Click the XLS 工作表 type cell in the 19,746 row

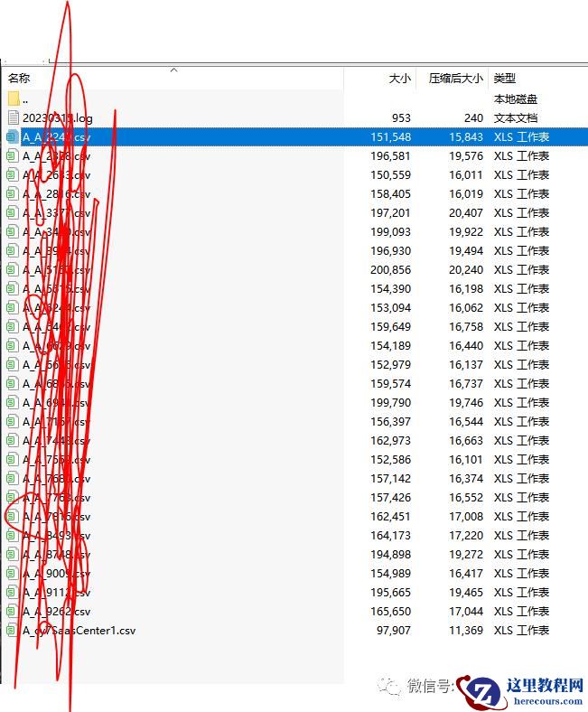(522, 402)
